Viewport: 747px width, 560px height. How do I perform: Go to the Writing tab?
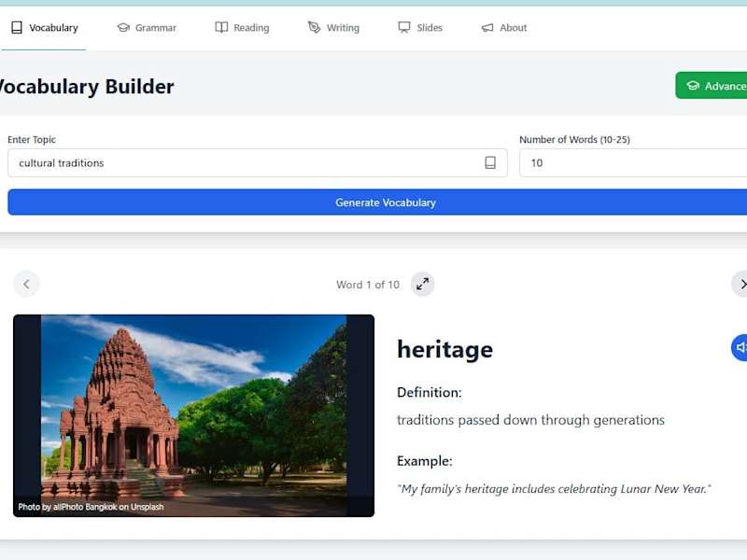[x=333, y=28]
